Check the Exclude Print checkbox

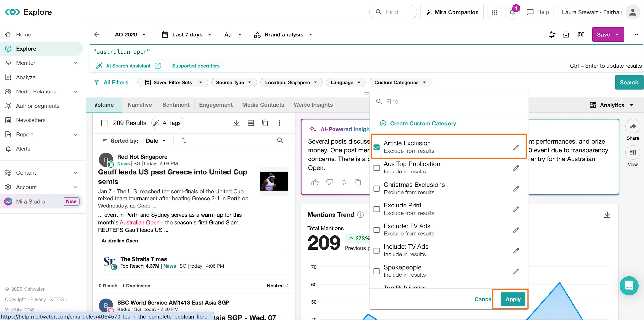(x=377, y=209)
